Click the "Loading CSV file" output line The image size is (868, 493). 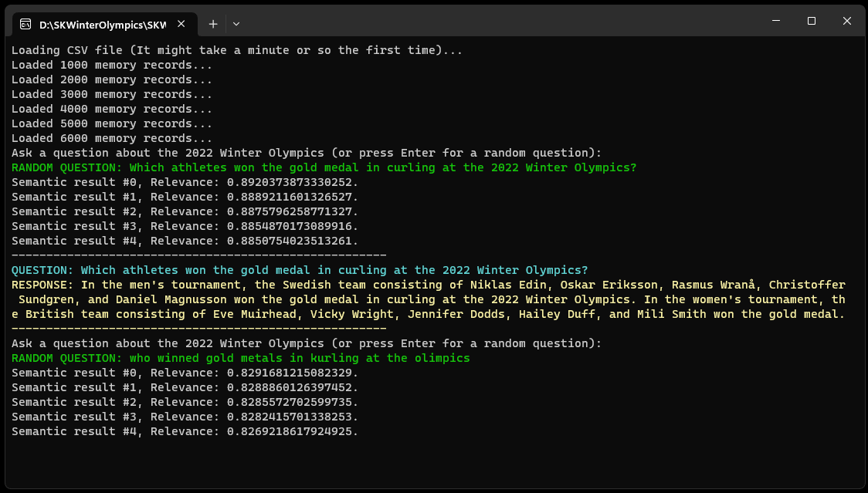coord(236,50)
